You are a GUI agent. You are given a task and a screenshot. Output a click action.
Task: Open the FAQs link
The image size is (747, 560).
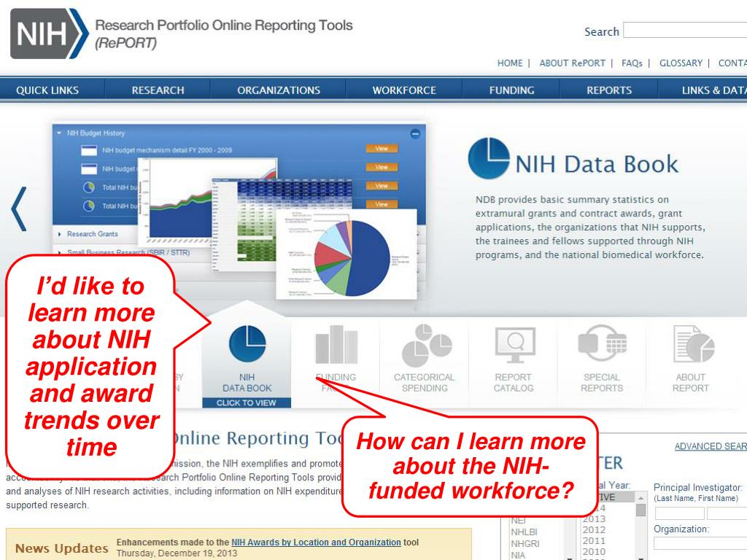[632, 63]
